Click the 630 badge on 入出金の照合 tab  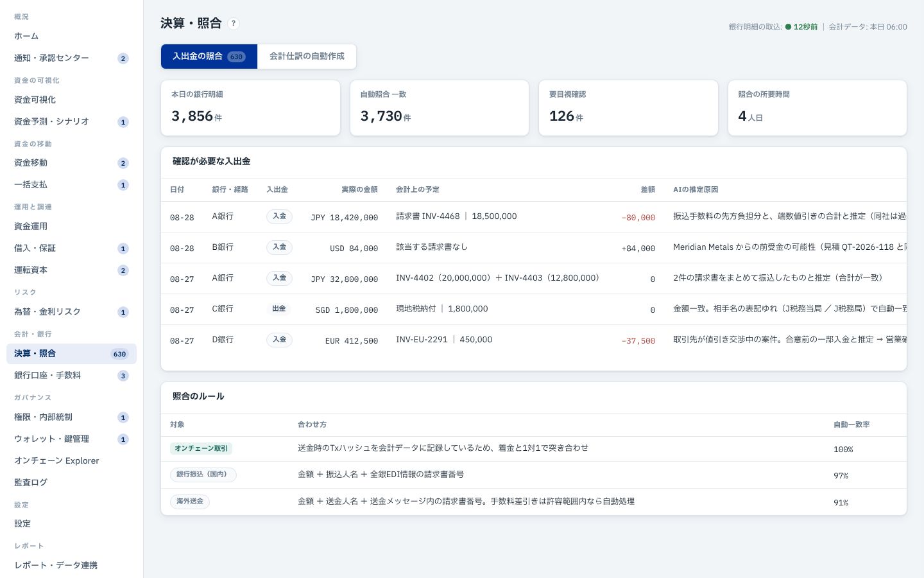pyautogui.click(x=236, y=57)
